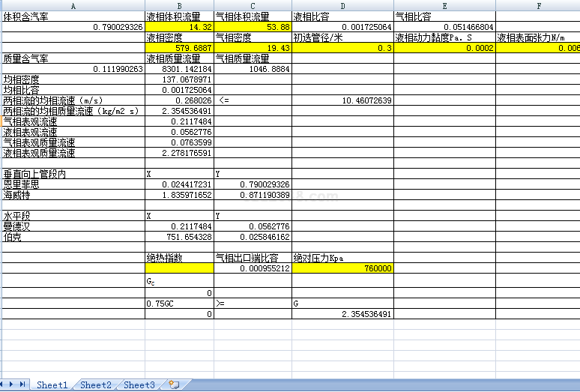The height and width of the screenshot is (392, 580).
Task: Select column B header
Action: tap(179, 6)
